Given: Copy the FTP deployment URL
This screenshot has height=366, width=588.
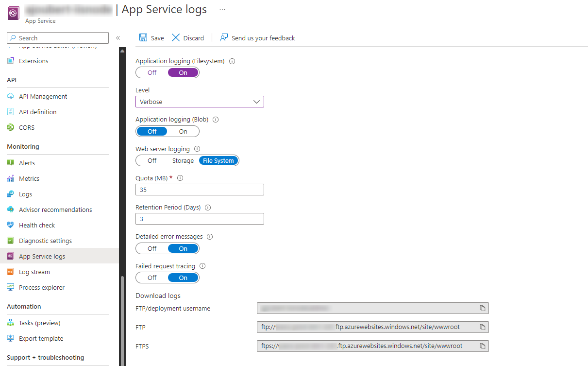Looking at the screenshot, I should pyautogui.click(x=483, y=327).
